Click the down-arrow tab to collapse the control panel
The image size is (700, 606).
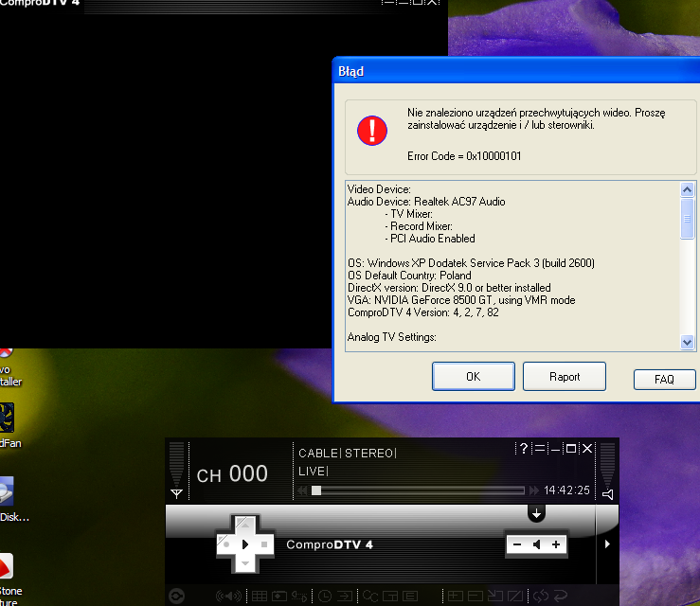pyautogui.click(x=537, y=513)
